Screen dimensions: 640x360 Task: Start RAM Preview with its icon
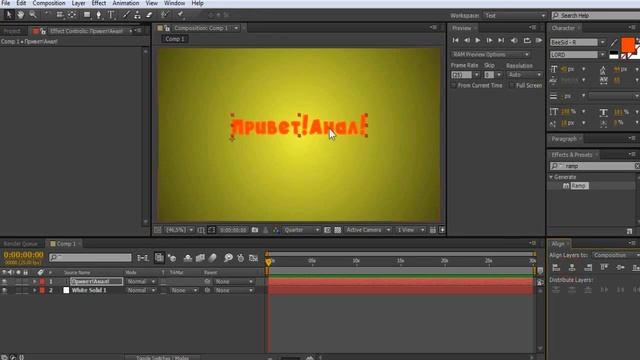click(x=539, y=40)
